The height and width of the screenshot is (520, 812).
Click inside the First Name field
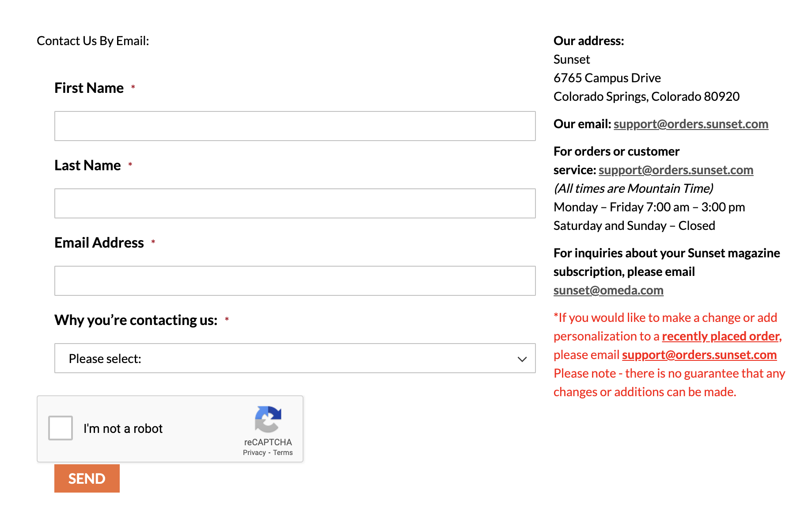coord(295,126)
